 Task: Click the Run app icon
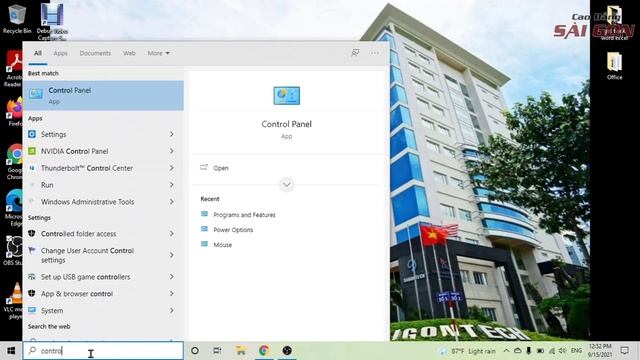[32, 185]
